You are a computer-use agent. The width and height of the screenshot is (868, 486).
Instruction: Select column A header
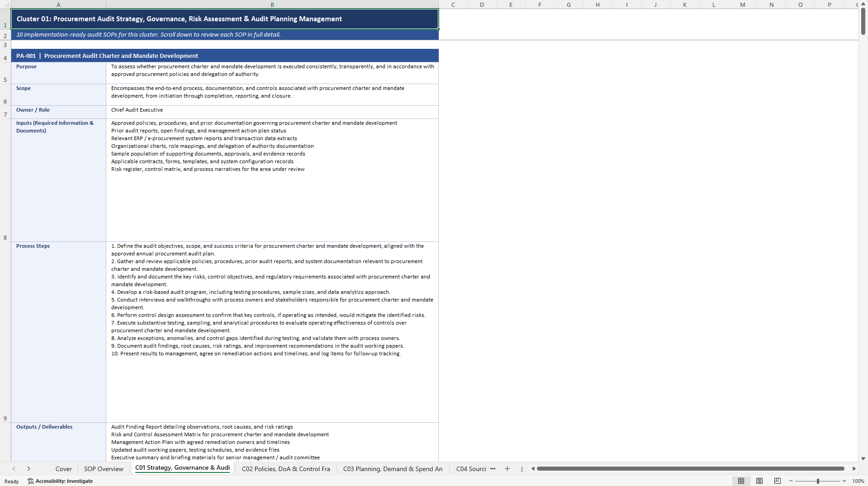pyautogui.click(x=58, y=5)
